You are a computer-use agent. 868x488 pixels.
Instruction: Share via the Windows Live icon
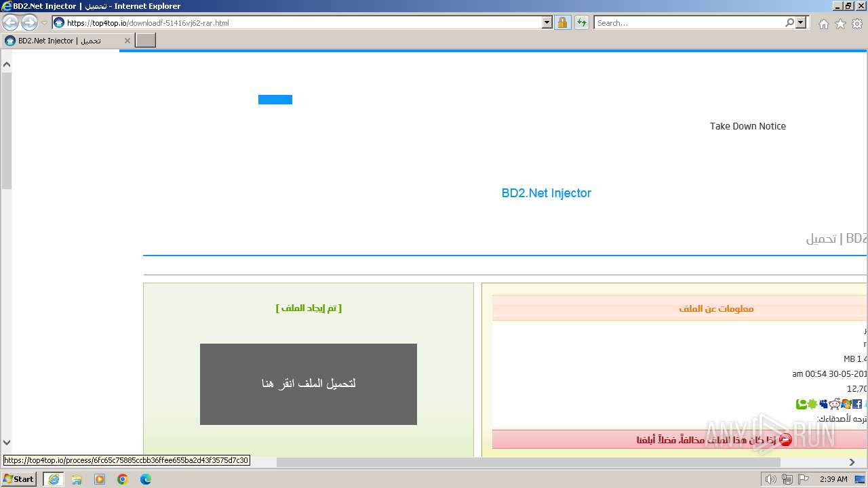coord(846,404)
